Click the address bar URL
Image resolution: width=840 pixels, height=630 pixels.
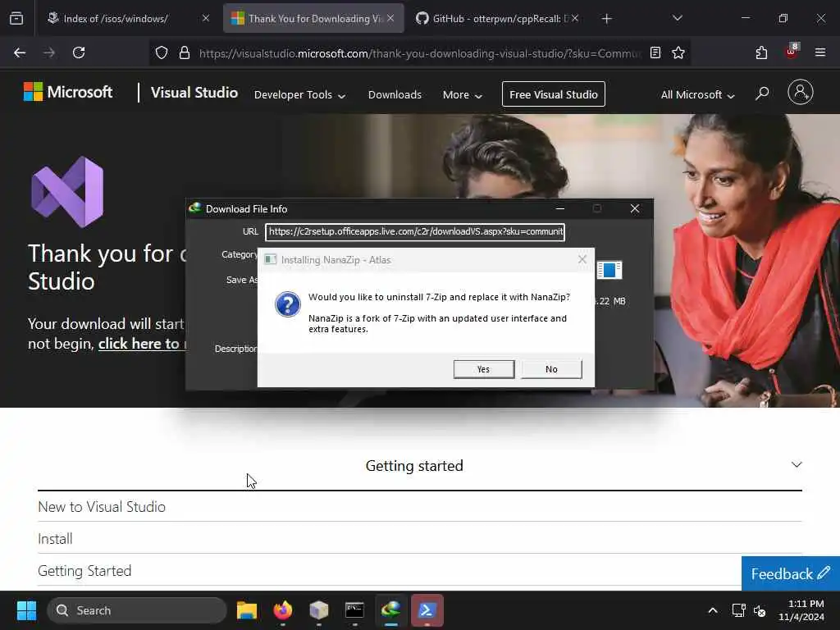point(419,53)
